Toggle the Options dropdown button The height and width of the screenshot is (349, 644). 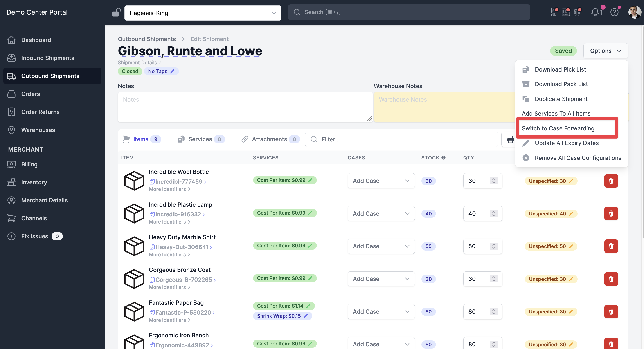click(606, 51)
